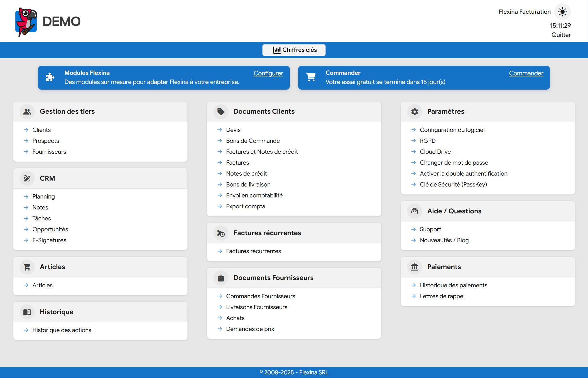588x378 pixels.
Task: Click the Gestion des tiers people icon
Action: [x=27, y=111]
